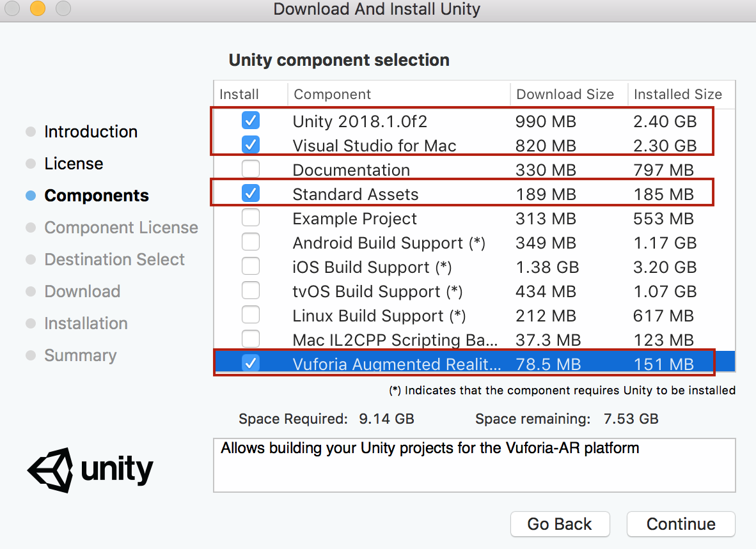Disable the Standard Assets component

[251, 193]
